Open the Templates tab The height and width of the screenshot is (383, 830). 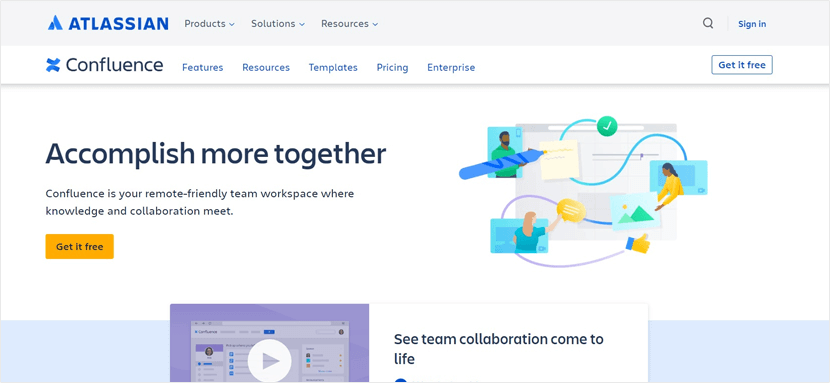point(333,67)
